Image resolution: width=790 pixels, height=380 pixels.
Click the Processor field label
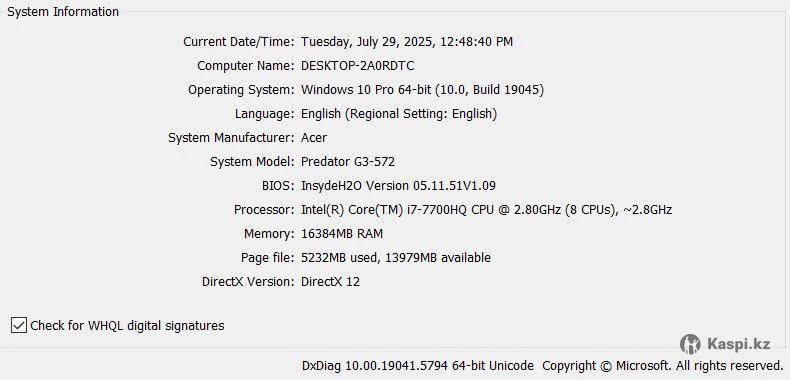coord(264,210)
